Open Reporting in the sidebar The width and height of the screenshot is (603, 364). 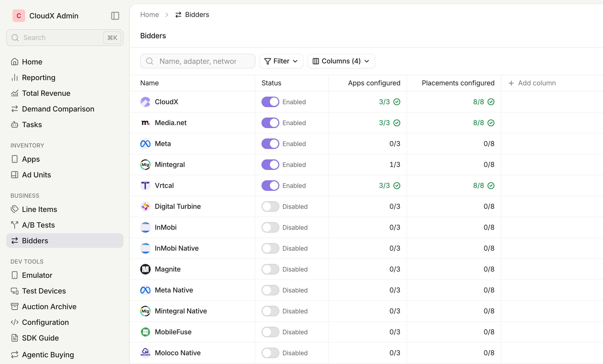(x=65, y=78)
